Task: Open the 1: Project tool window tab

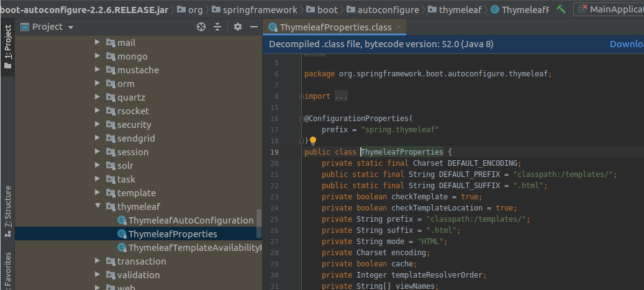Action: [x=8, y=47]
